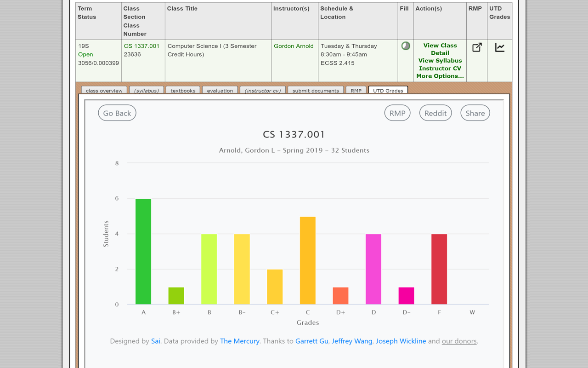588x368 pixels.
Task: Open The Mercury link
Action: pos(240,341)
